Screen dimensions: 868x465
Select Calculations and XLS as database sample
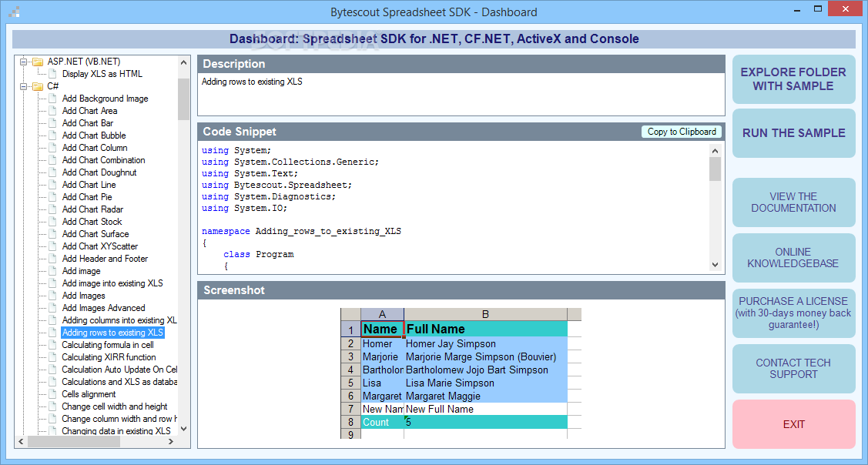pyautogui.click(x=119, y=382)
